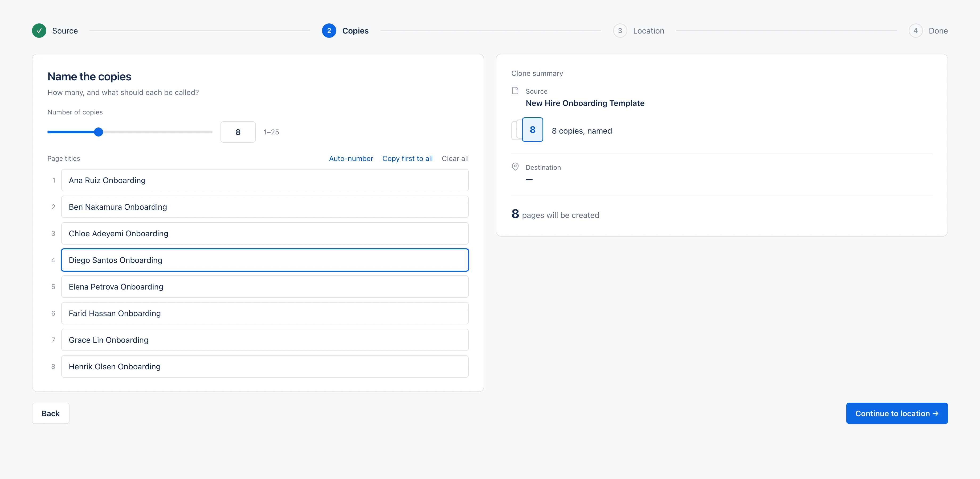The width and height of the screenshot is (980, 479).
Task: Select the Done step label
Action: pos(938,31)
